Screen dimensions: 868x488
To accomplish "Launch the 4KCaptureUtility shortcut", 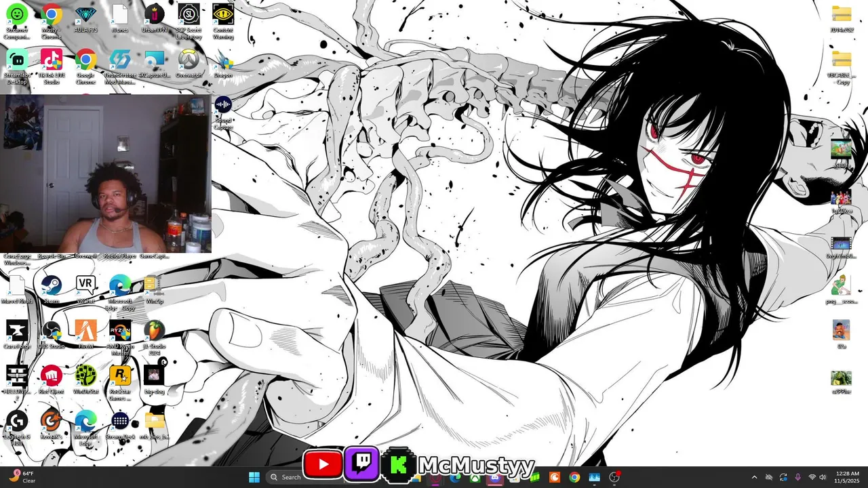I will coord(154,64).
